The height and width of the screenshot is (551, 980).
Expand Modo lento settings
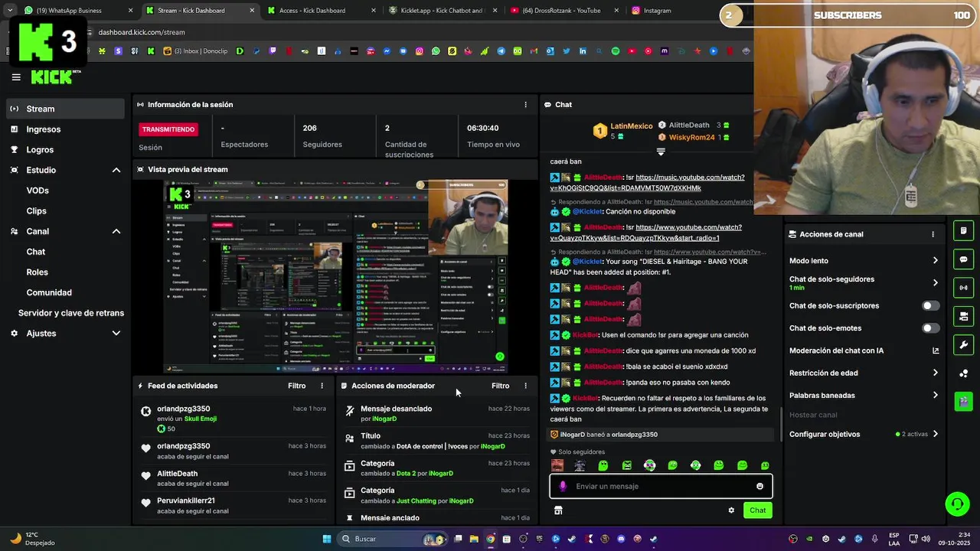point(935,261)
